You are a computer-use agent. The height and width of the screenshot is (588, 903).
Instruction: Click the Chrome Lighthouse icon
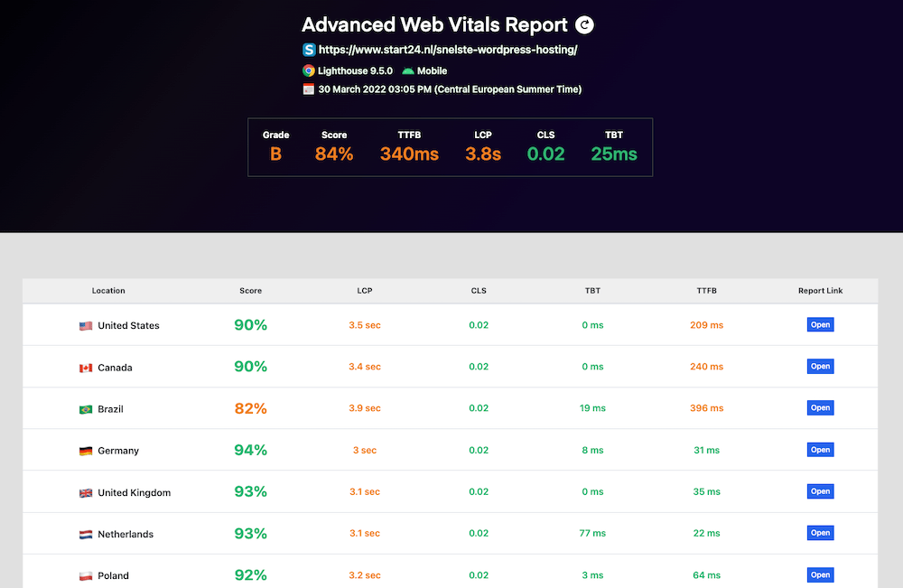click(309, 70)
